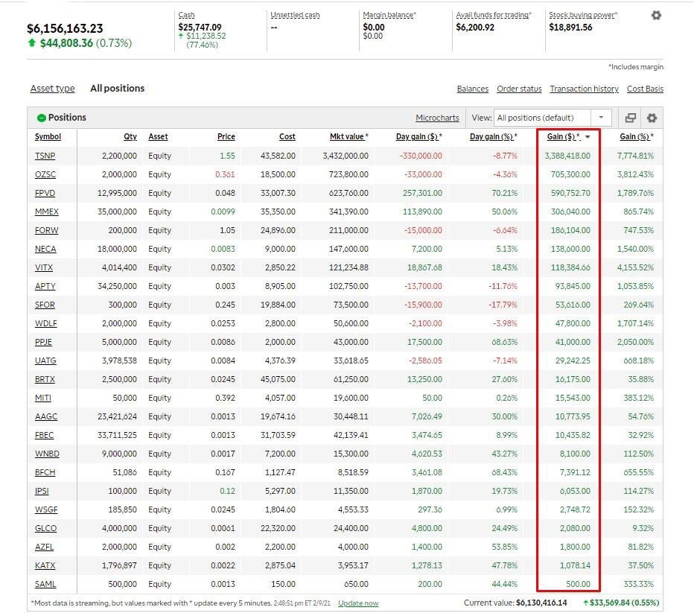
Task: Click Stock buying power label
Action: coord(582,15)
